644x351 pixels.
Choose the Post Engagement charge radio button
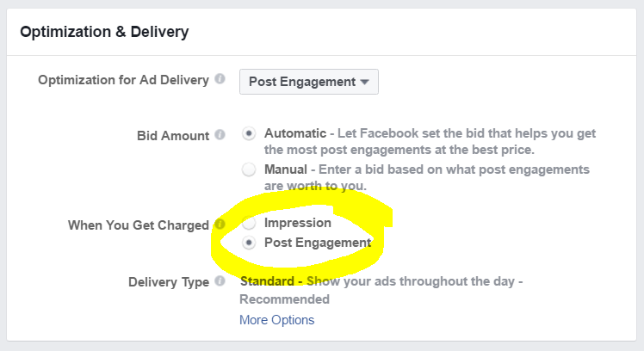coord(249,243)
